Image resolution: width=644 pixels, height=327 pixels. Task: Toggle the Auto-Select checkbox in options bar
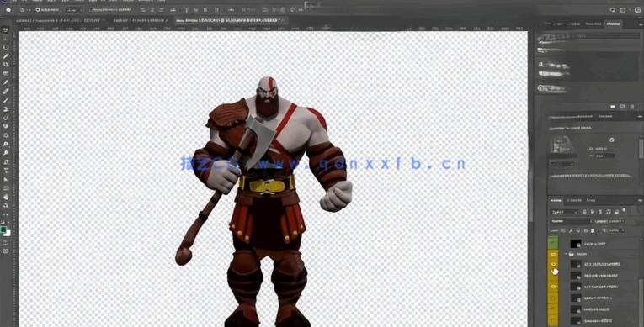tap(37, 9)
